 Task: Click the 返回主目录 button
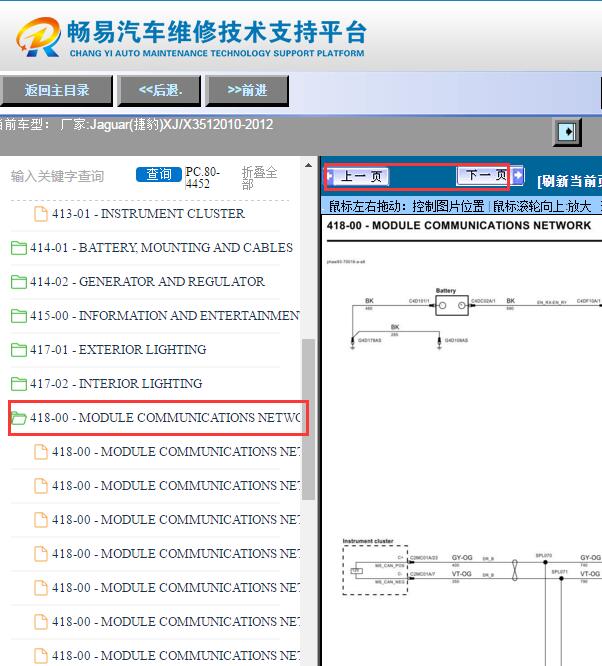(x=56, y=90)
